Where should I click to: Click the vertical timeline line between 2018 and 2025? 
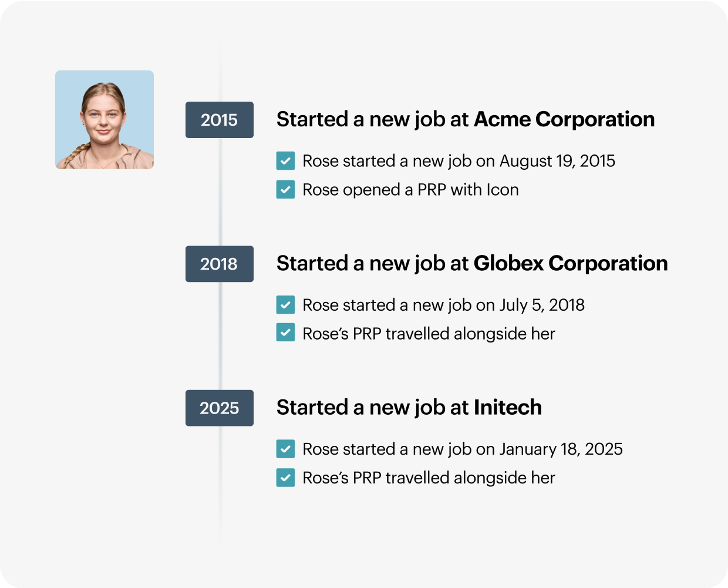tap(220, 336)
